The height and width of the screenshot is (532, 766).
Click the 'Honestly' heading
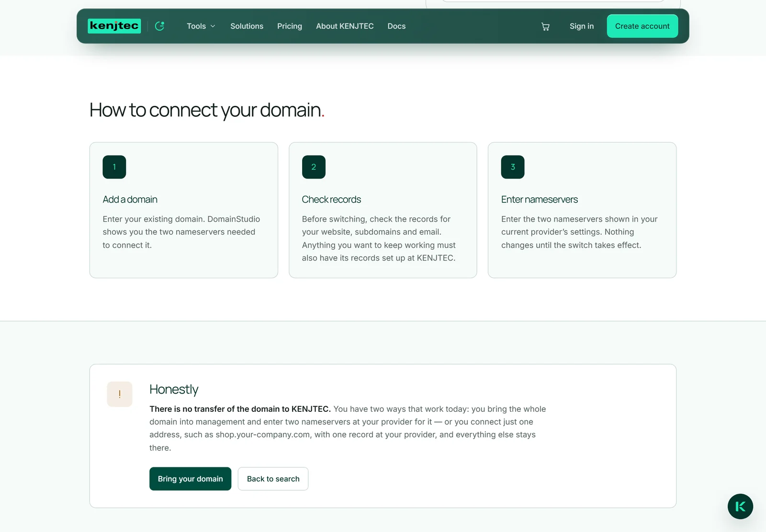174,389
